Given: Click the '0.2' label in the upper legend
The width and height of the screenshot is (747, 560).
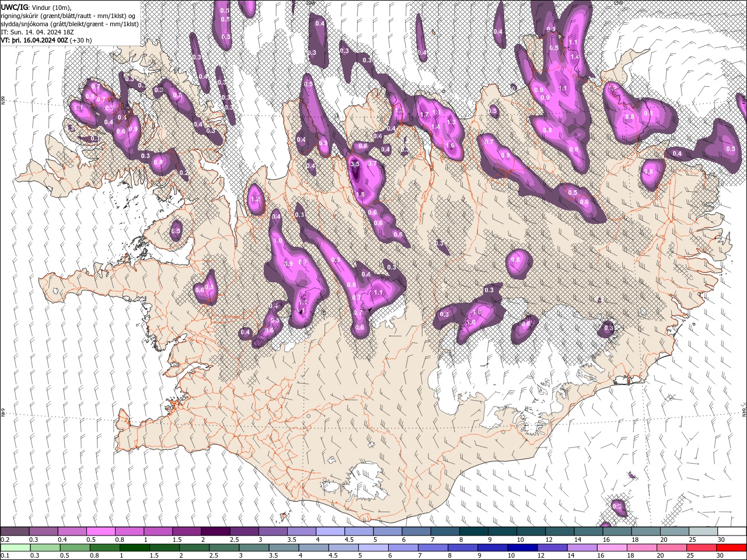Looking at the screenshot, I should (x=5, y=540).
